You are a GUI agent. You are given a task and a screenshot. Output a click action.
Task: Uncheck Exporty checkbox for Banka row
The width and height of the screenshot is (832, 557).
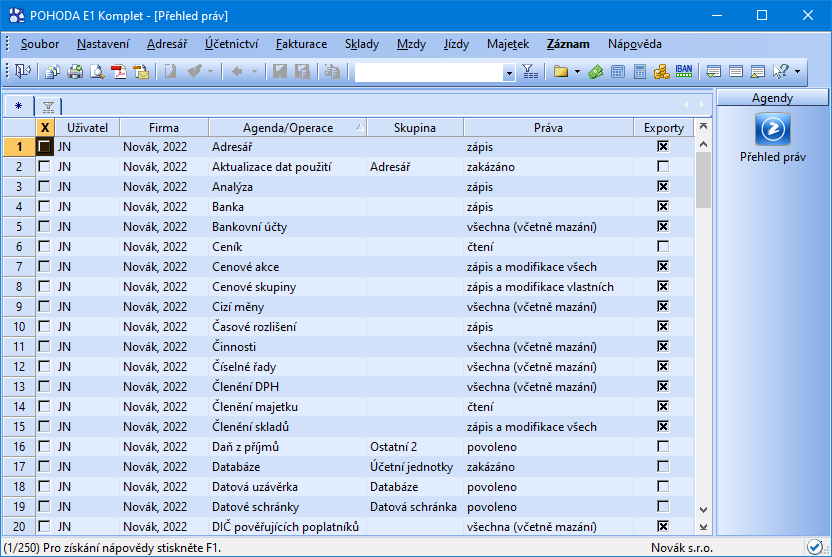point(662,207)
